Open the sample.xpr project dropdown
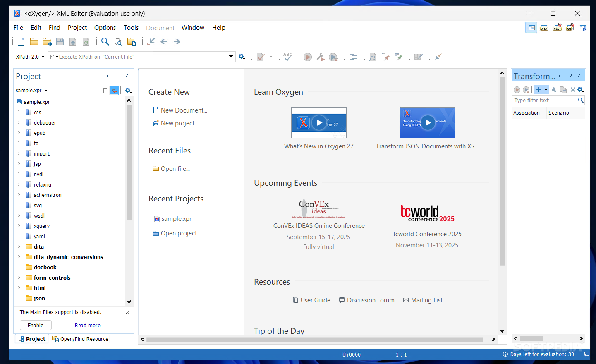 pyautogui.click(x=46, y=91)
